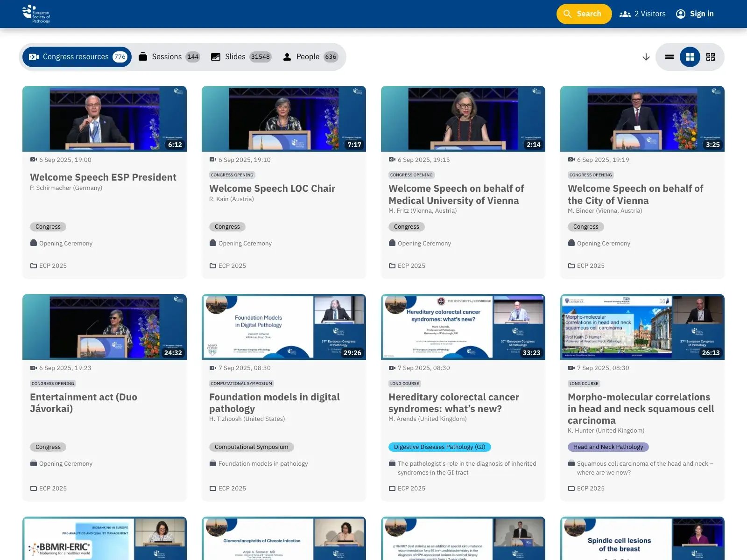Image resolution: width=747 pixels, height=560 pixels.
Task: Click Opening Ceremony on LOC Chair card
Action: pos(245,244)
